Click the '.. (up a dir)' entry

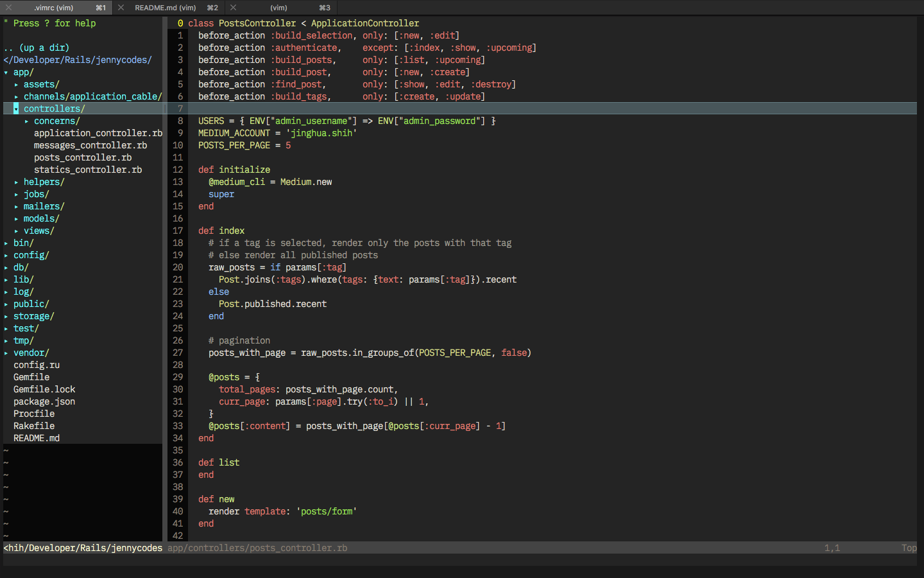click(37, 48)
